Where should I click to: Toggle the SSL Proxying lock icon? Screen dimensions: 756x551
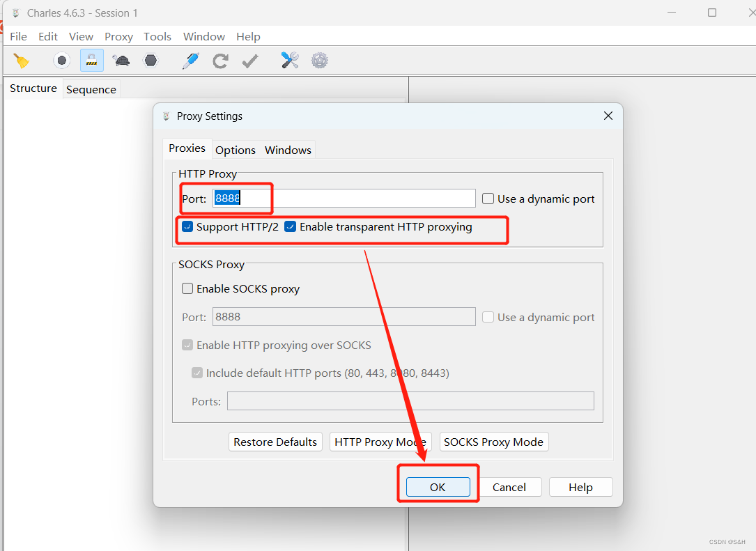(x=91, y=61)
